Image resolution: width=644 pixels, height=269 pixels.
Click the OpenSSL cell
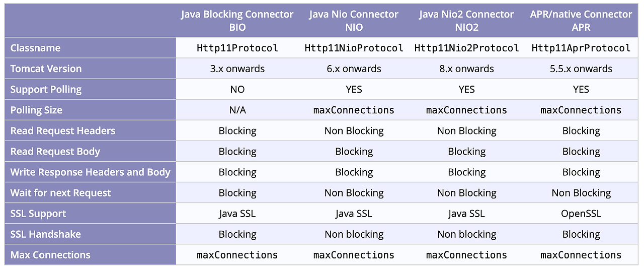click(581, 214)
